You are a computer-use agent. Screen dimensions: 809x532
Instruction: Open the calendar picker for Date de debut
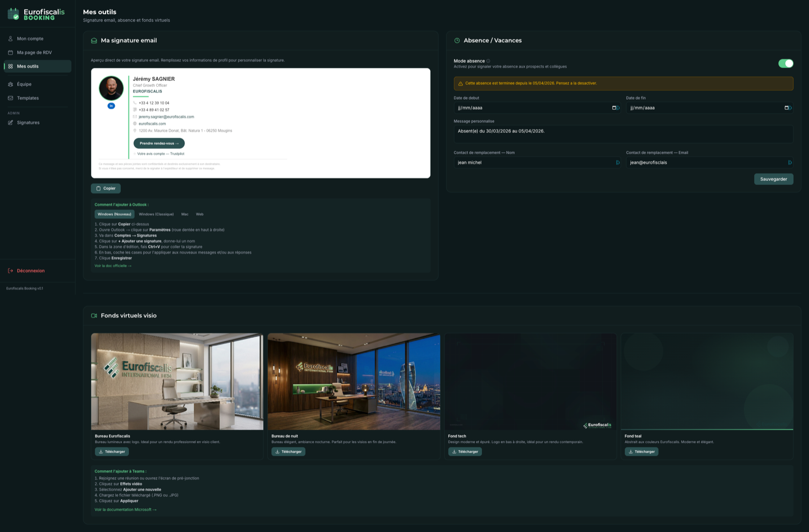coord(614,108)
